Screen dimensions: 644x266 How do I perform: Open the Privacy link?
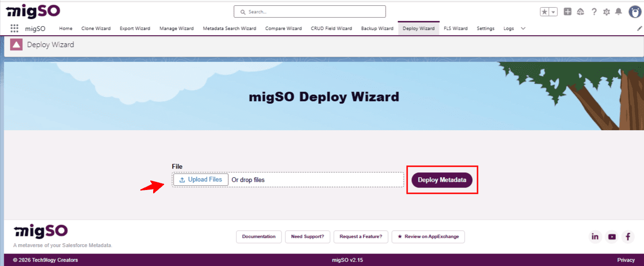pyautogui.click(x=626, y=260)
